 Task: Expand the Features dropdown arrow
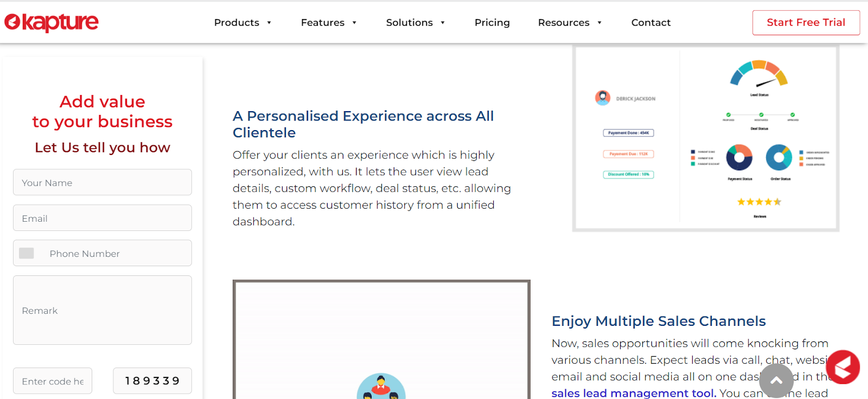click(x=354, y=23)
